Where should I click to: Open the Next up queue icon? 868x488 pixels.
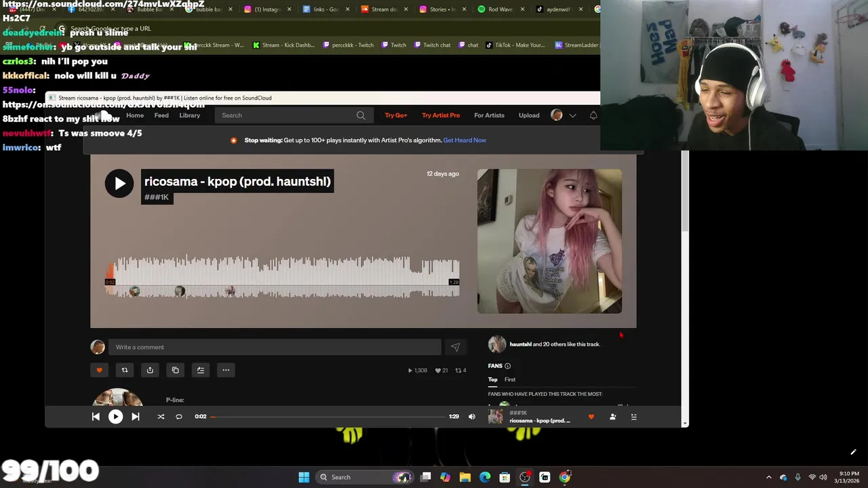tap(634, 417)
